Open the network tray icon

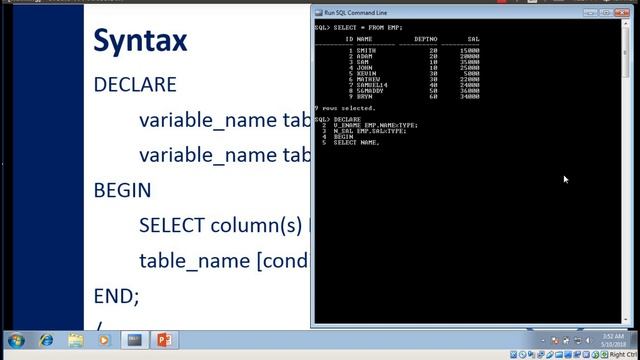click(578, 340)
